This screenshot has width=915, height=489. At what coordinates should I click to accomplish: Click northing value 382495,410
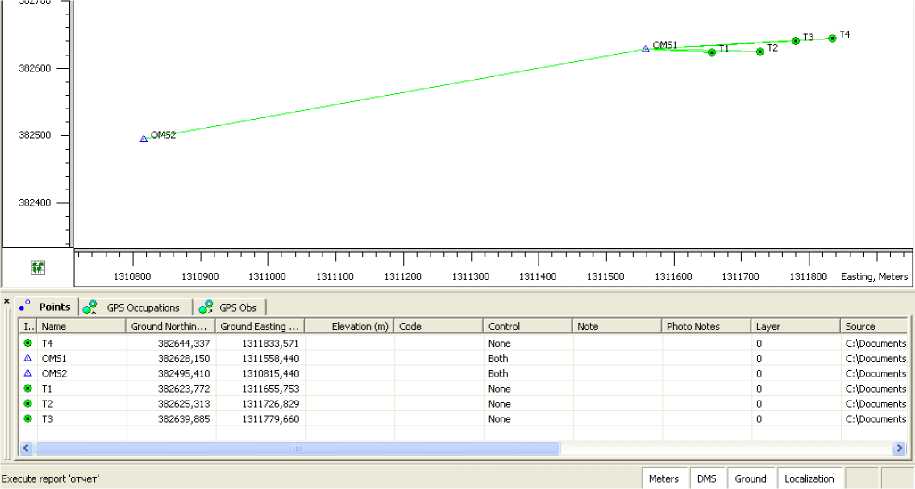coord(184,373)
